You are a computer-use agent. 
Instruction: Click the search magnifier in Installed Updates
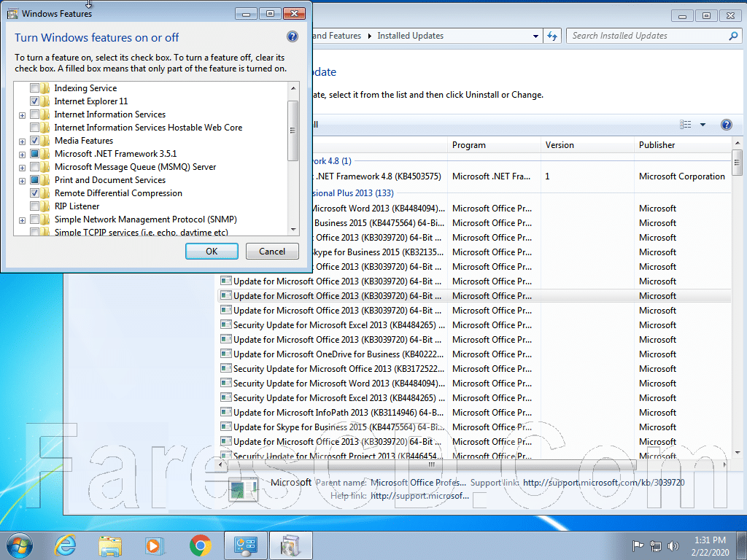click(x=733, y=36)
